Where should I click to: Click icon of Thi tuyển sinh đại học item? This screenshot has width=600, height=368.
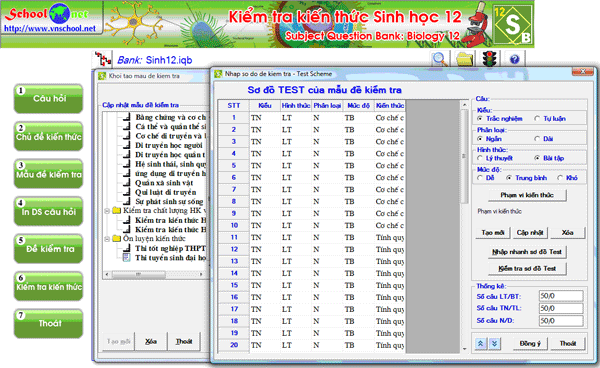(x=126, y=258)
